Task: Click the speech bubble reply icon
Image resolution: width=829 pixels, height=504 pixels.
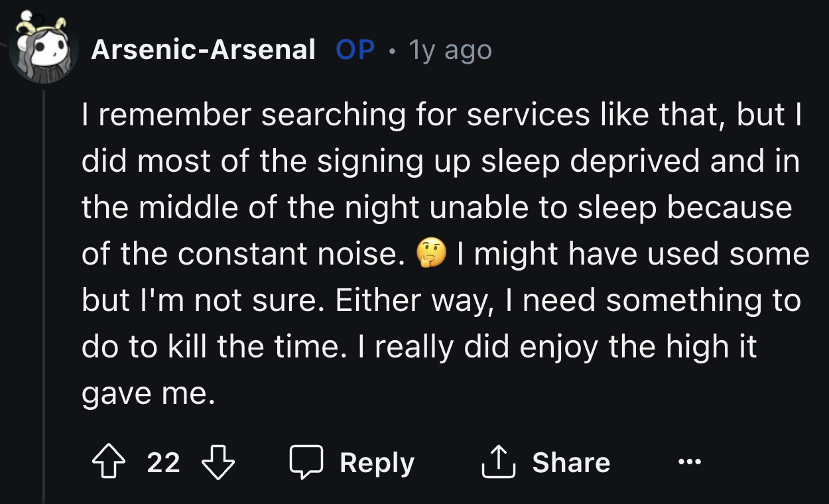Action: pos(306,462)
